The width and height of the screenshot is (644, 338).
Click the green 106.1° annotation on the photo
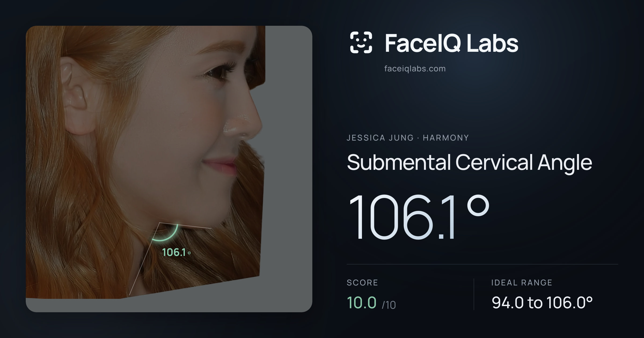coord(176,252)
